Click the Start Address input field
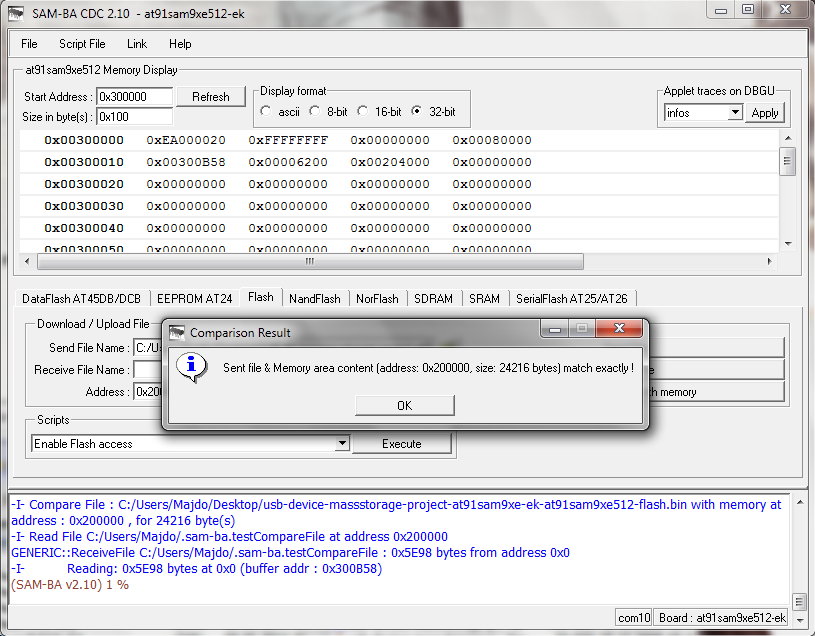This screenshot has width=815, height=636. click(x=135, y=97)
